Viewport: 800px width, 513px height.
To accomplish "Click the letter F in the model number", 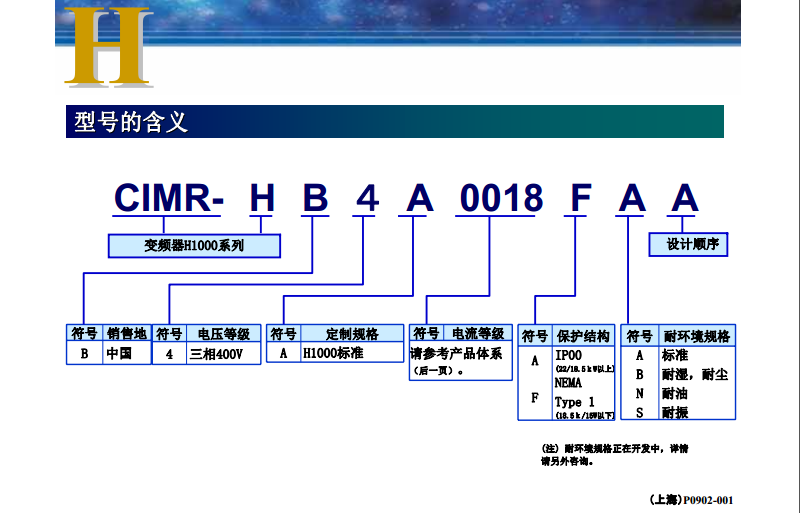I will click(x=580, y=198).
